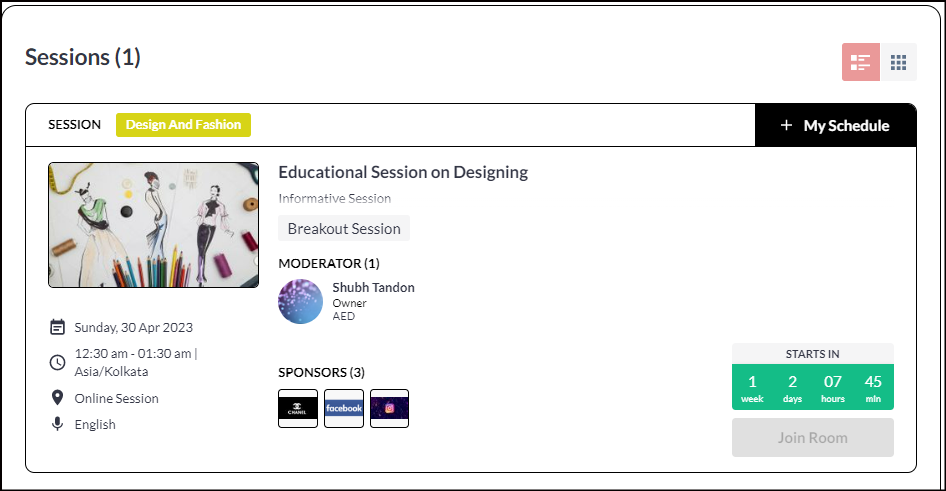The width and height of the screenshot is (946, 491).
Task: Click the calendar date icon
Action: click(57, 328)
